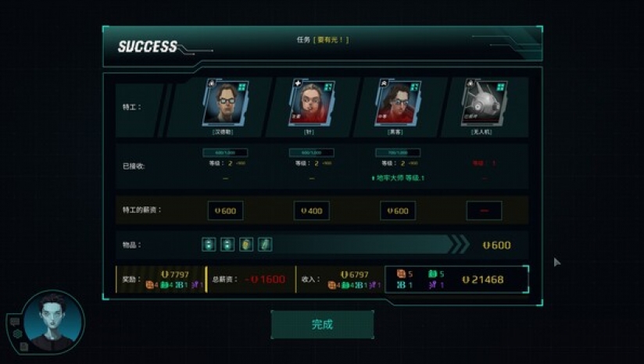Click the 地牢大师 等级.1 skill text

coord(398,177)
